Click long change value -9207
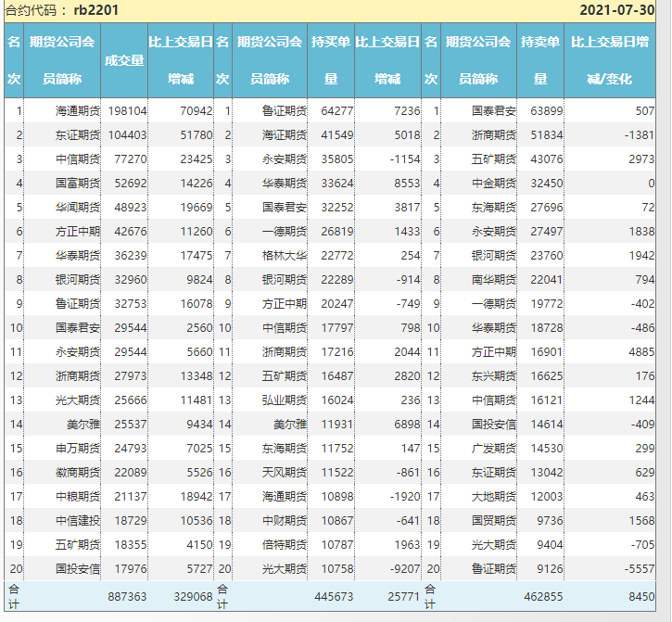The height and width of the screenshot is (622, 672). point(405,569)
